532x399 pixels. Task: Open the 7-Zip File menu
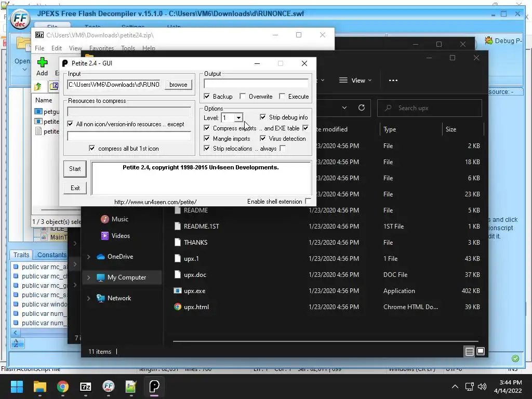pyautogui.click(x=39, y=48)
